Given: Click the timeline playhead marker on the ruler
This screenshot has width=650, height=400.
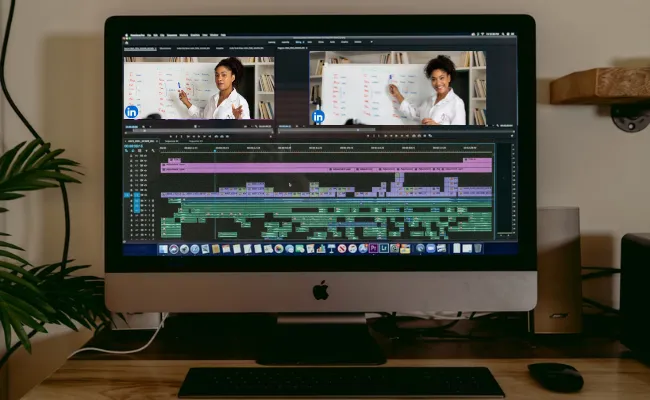Looking at the screenshot, I should (x=215, y=150).
